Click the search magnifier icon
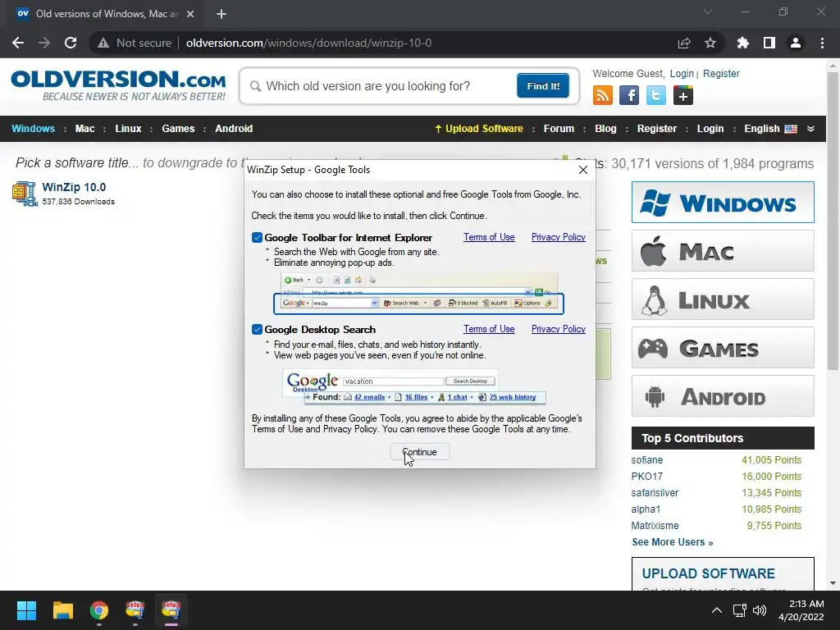Viewport: 840px width, 630px height. coord(256,86)
